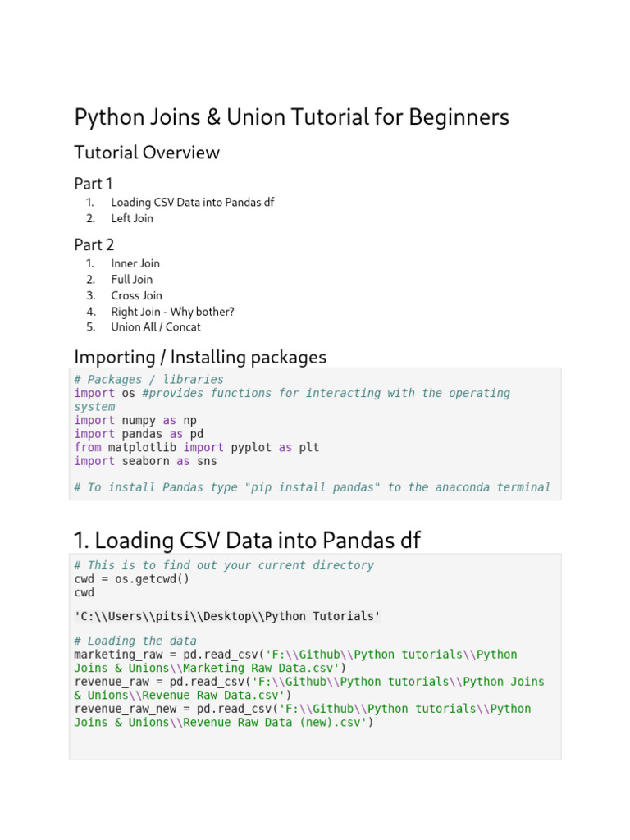Select the 'Full Join' list item
Image resolution: width=630 pixels, height=840 pixels.
[132, 280]
